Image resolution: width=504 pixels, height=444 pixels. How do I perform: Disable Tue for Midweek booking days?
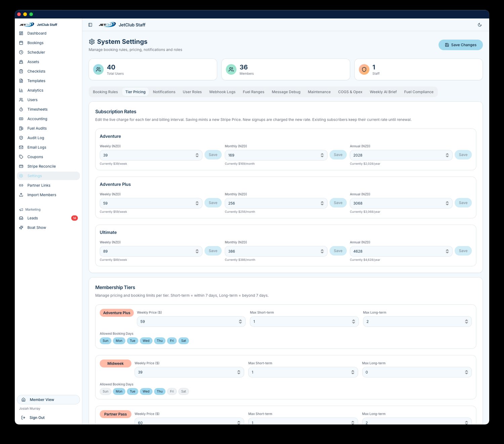(x=133, y=392)
